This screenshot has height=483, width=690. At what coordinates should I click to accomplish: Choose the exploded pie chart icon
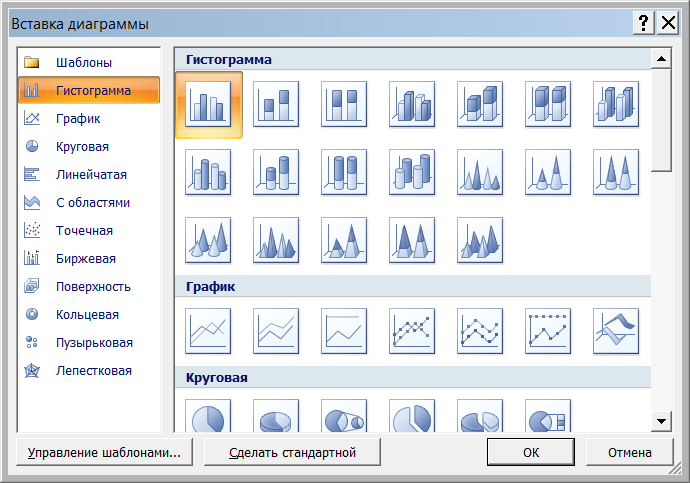[x=412, y=416]
